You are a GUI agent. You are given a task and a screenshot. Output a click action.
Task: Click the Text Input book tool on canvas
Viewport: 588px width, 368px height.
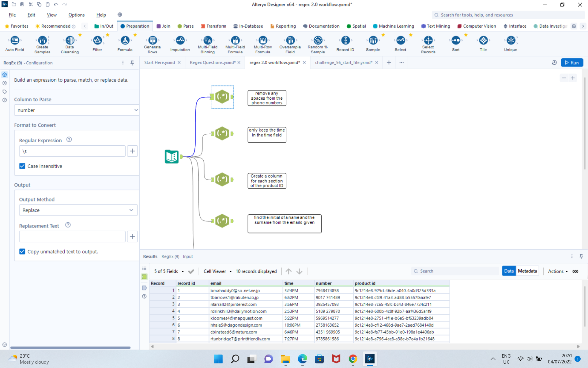[x=172, y=157]
